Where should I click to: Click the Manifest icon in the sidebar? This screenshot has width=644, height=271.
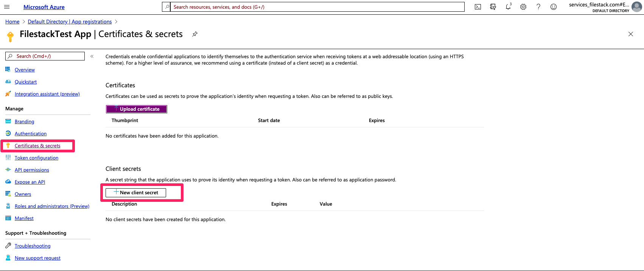click(8, 218)
